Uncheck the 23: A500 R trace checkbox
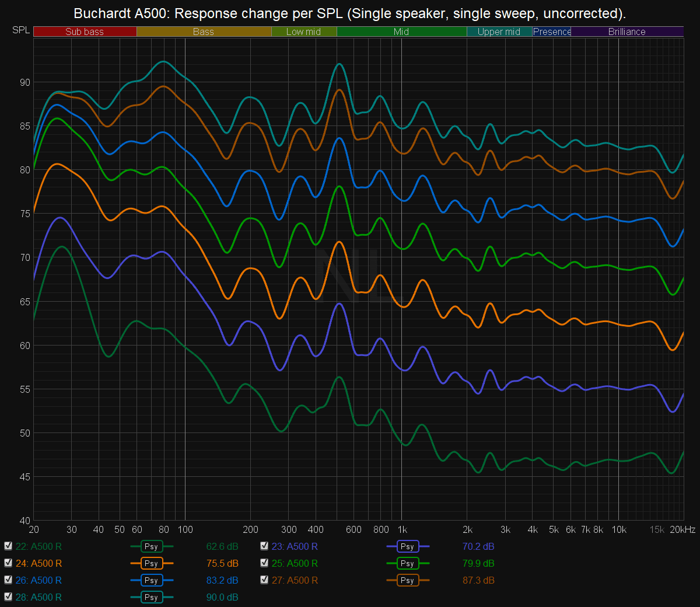The height and width of the screenshot is (607, 700). pos(264,546)
